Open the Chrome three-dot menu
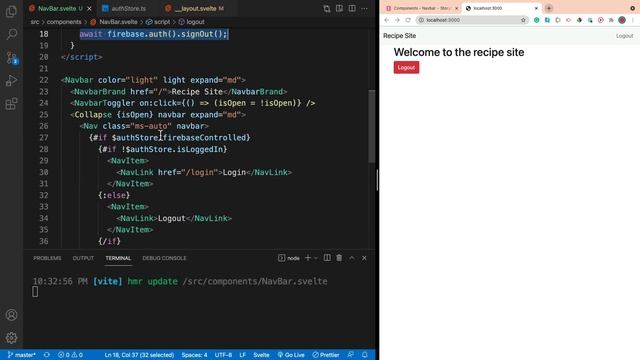The height and width of the screenshot is (360, 640). [633, 20]
